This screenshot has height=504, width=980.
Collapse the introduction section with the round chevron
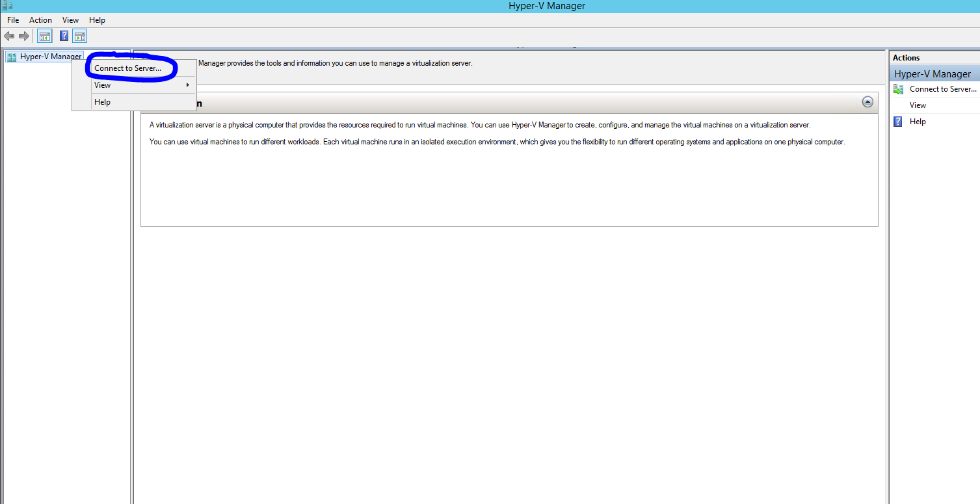click(867, 102)
